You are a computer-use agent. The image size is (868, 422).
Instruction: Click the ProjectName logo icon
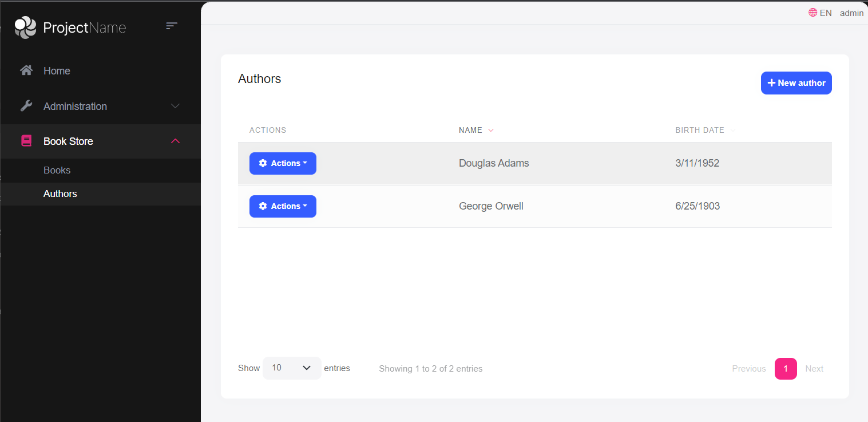coord(25,27)
